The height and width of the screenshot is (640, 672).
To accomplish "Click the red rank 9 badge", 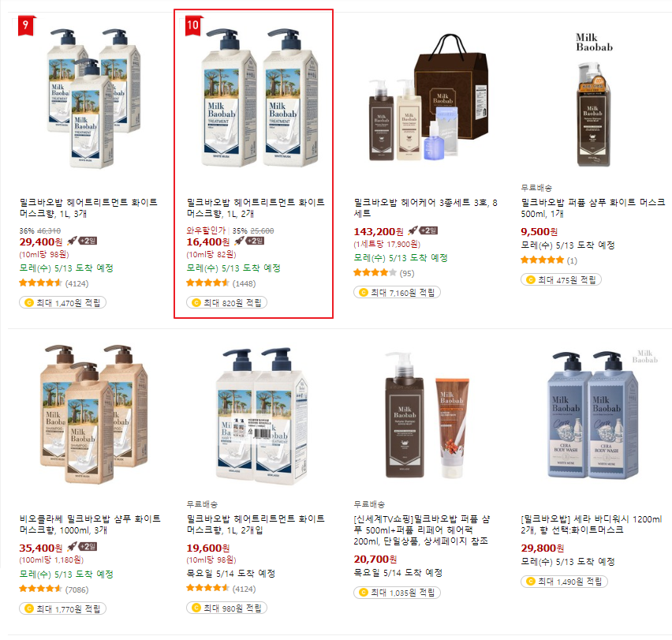I will [x=27, y=25].
